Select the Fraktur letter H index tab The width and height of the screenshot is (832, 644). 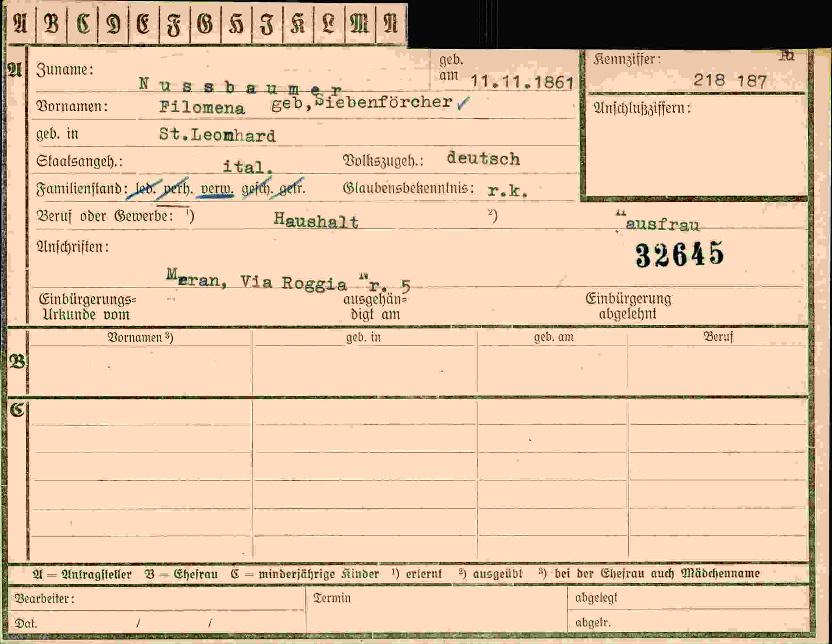(237, 24)
